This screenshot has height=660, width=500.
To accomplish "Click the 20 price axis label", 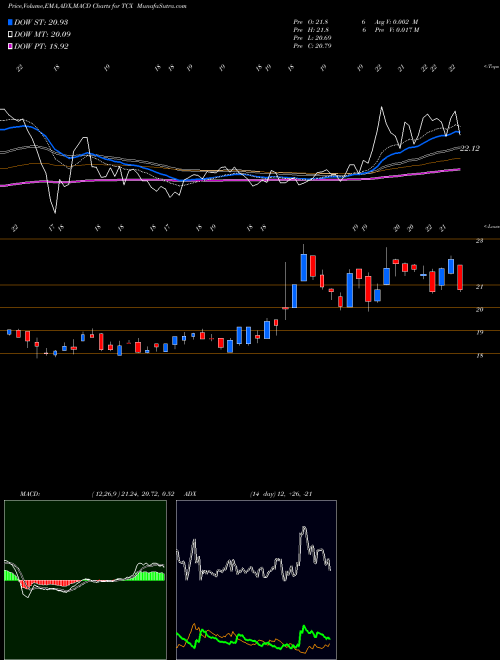I will click(479, 309).
